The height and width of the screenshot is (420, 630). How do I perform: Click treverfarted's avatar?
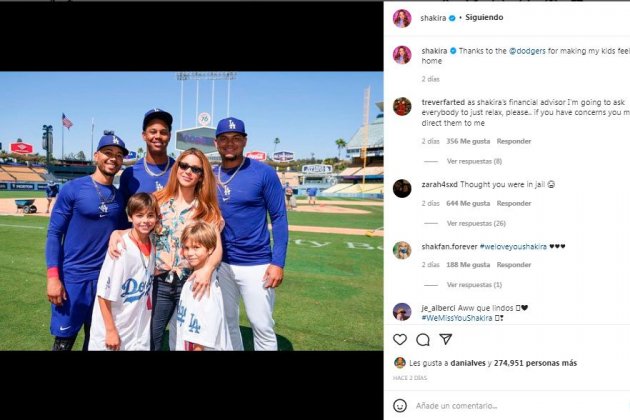[x=402, y=106]
